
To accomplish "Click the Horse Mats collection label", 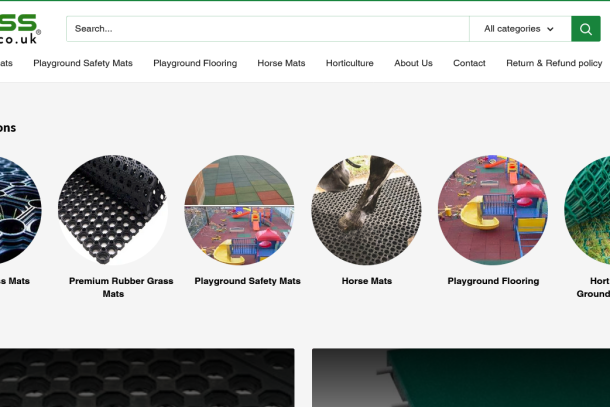I will point(367,281).
